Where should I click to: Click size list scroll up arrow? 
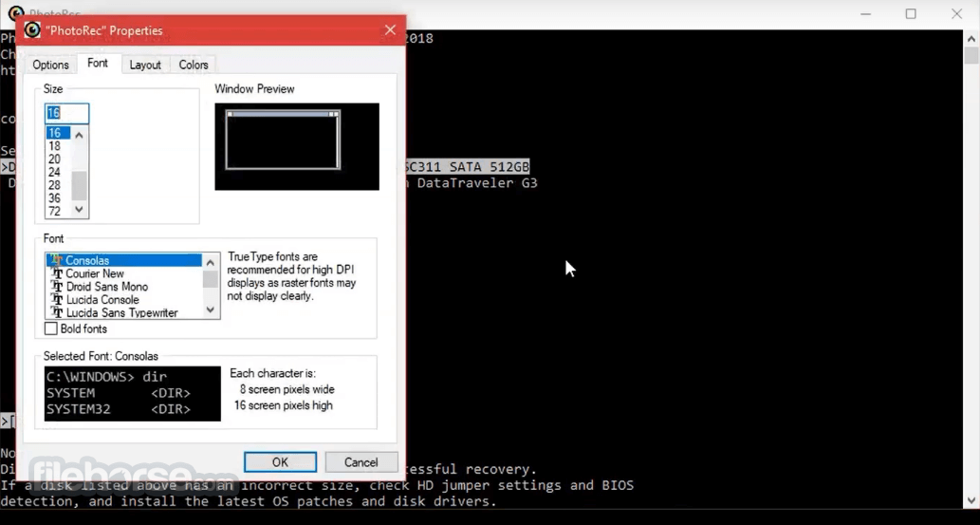[80, 135]
